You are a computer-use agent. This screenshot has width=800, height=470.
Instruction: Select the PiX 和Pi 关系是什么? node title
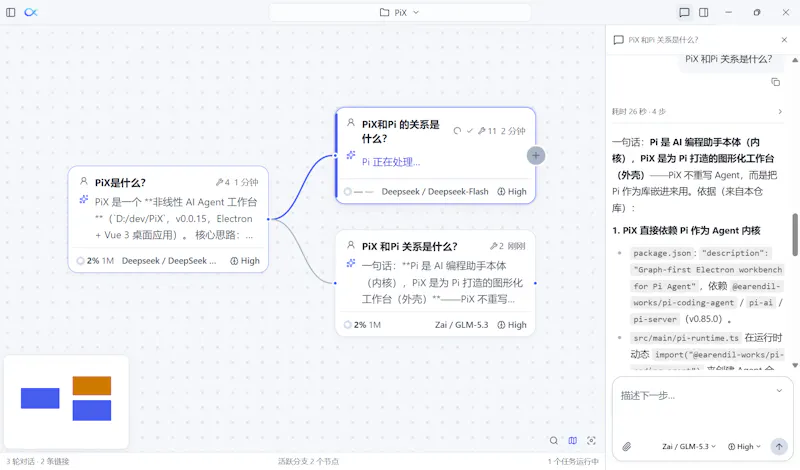[410, 246]
